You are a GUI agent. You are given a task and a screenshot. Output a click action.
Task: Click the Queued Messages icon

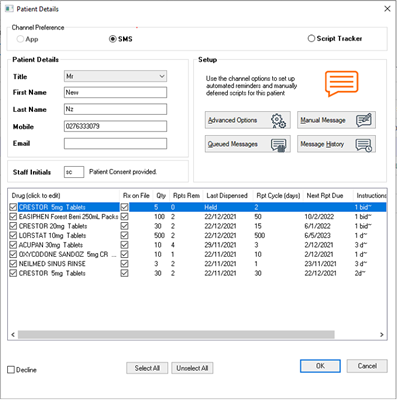tap(278, 145)
